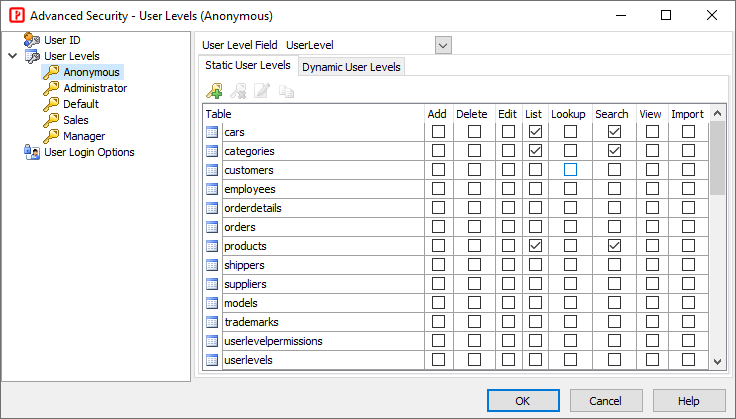Click the Sales key icon

51,120
